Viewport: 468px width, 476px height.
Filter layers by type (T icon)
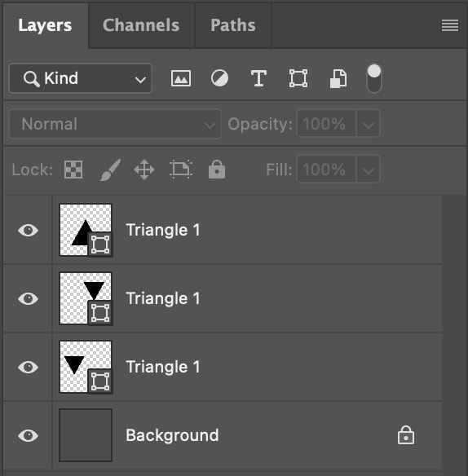pyautogui.click(x=258, y=78)
